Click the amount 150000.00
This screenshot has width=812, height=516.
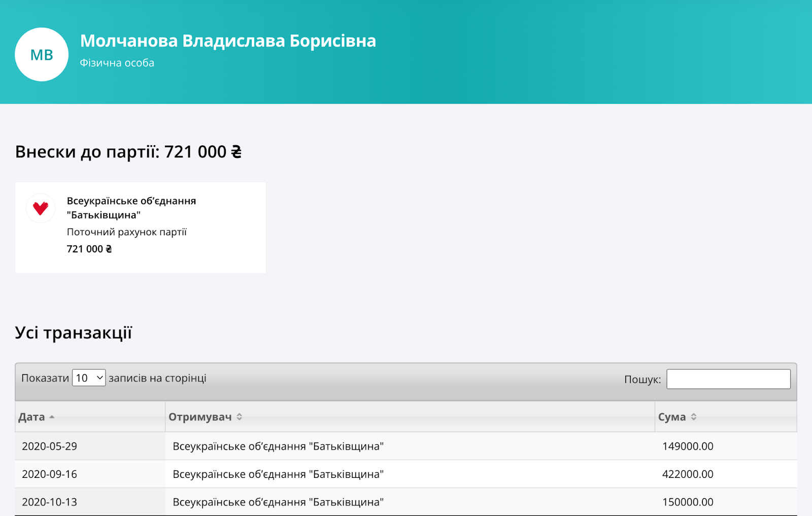pos(688,502)
